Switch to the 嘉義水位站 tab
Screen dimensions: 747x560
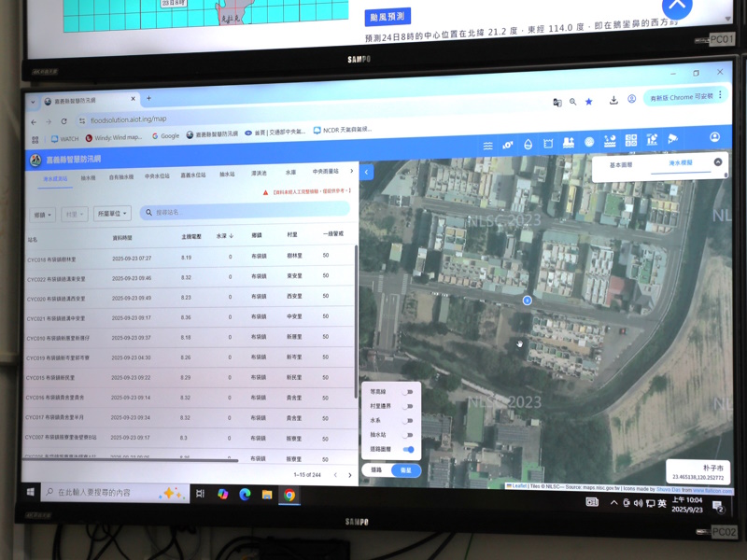point(193,175)
